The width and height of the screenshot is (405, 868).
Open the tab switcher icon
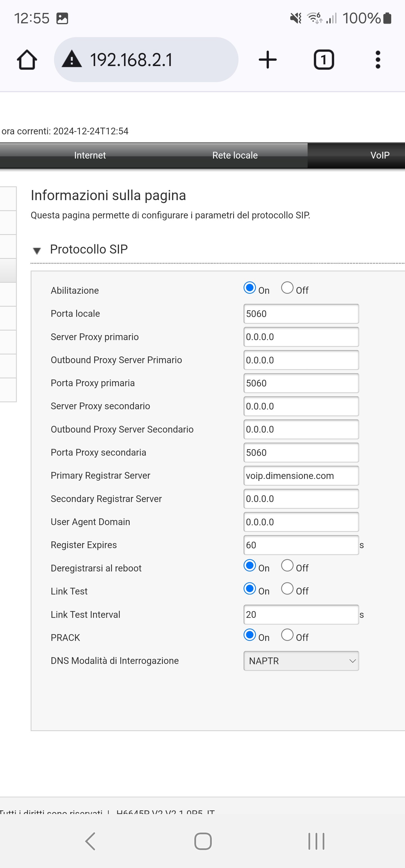[324, 60]
